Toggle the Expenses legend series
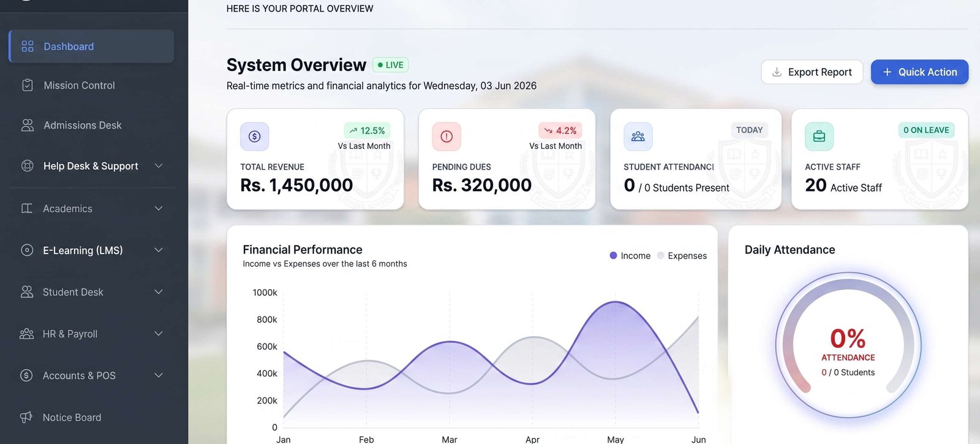This screenshot has height=444, width=980. coord(682,256)
